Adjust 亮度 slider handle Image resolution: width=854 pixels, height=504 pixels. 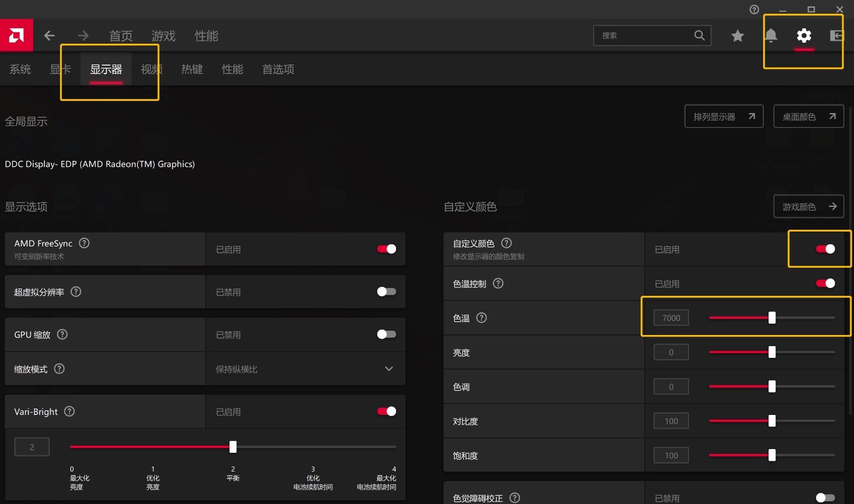pyautogui.click(x=772, y=352)
